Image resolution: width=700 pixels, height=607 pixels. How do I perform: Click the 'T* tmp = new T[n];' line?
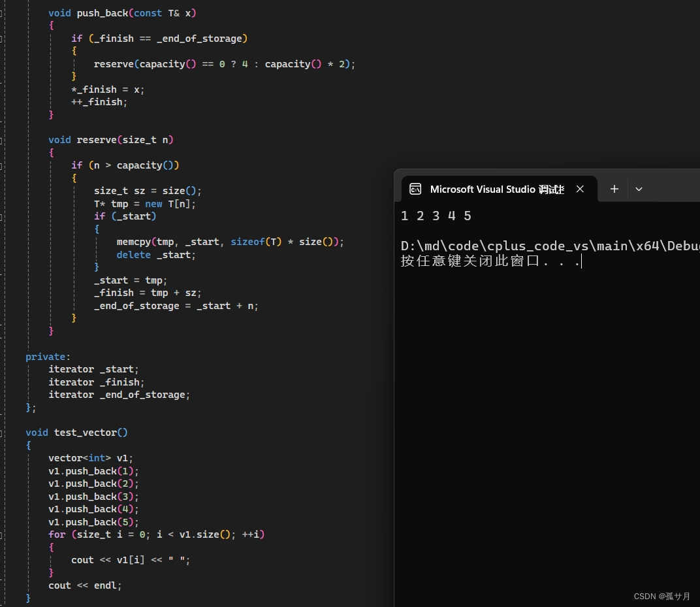point(145,204)
